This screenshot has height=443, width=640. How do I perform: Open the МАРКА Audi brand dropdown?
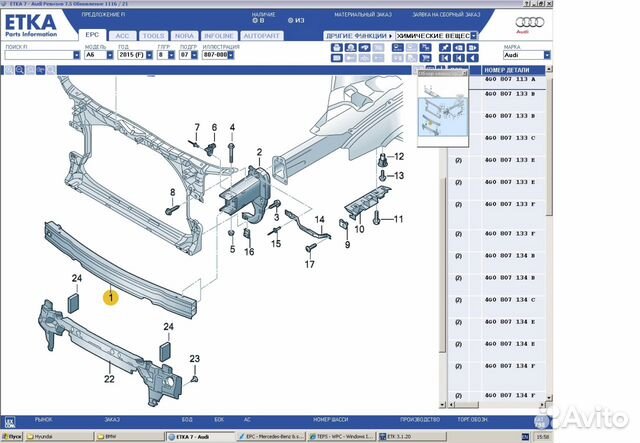click(x=547, y=55)
